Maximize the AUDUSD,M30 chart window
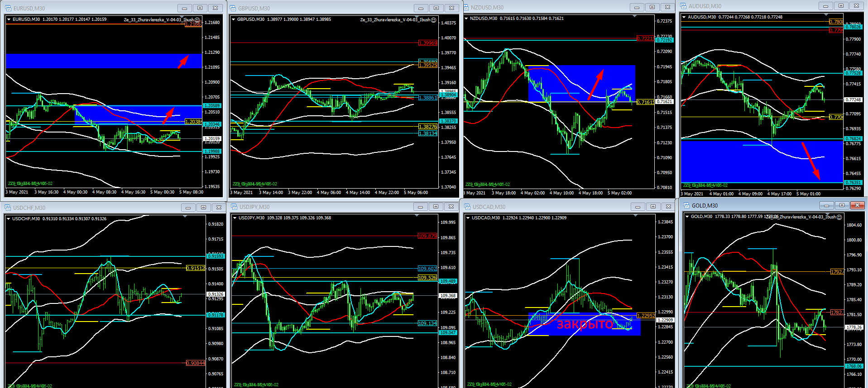Viewport: 868px width, 388px height. coord(841,6)
